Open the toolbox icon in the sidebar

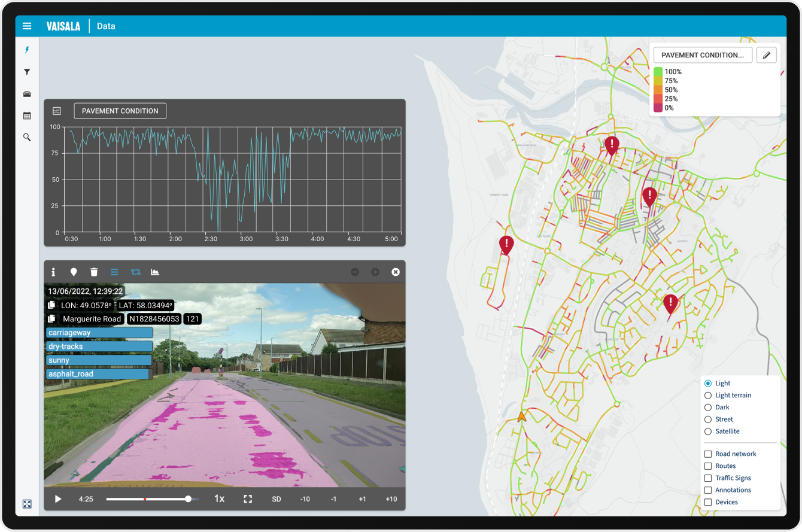[27, 94]
